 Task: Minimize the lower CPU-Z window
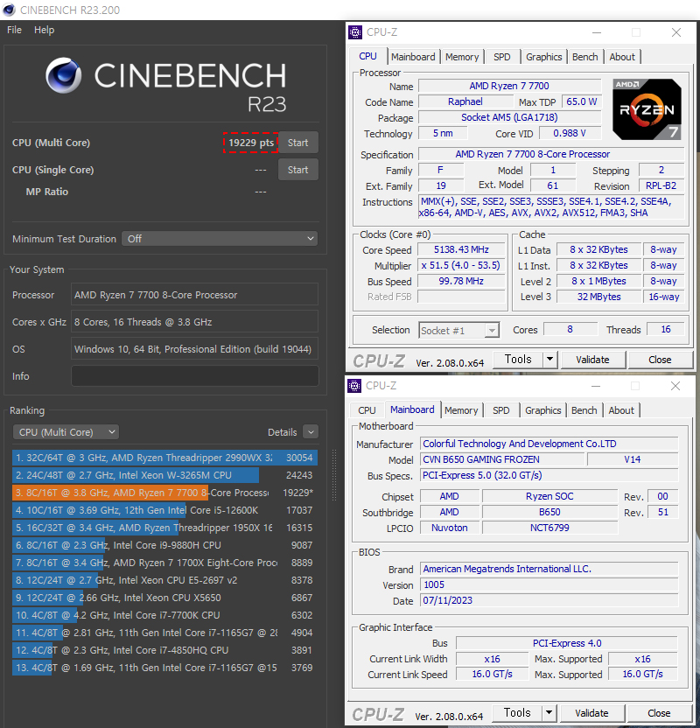pos(596,386)
